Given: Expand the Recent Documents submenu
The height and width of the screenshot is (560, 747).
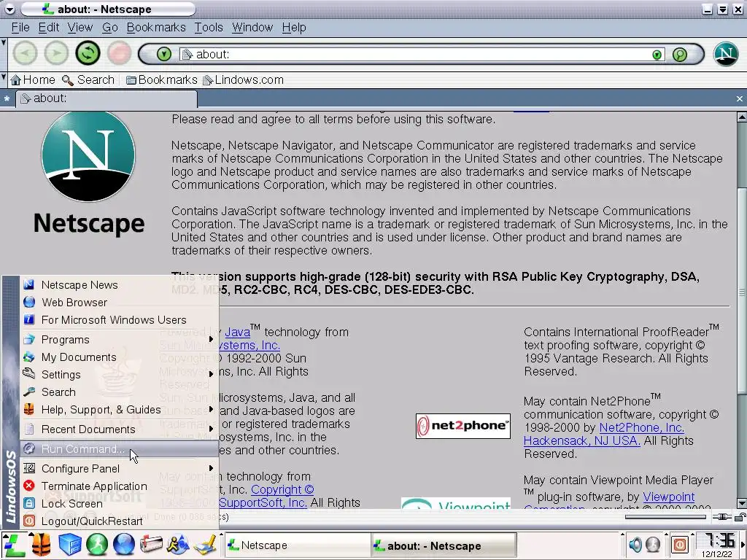Looking at the screenshot, I should 119,429.
